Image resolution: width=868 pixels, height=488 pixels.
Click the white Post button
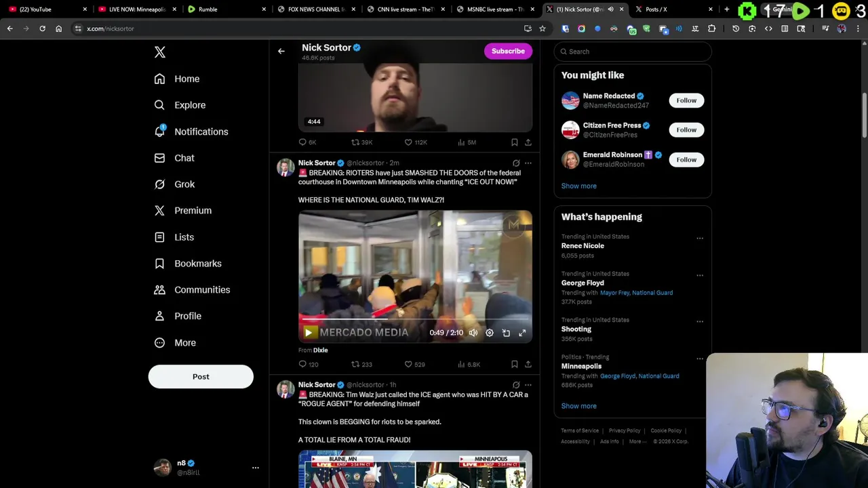(x=201, y=377)
